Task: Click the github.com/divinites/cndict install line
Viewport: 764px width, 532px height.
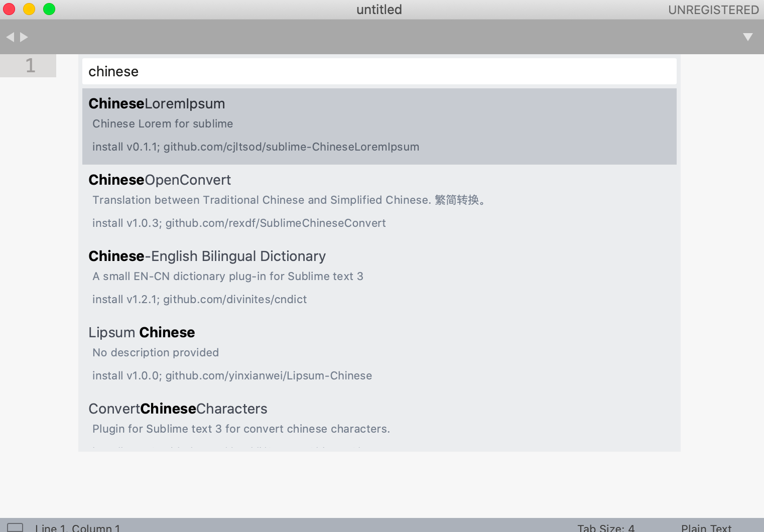Action: pyautogui.click(x=199, y=299)
